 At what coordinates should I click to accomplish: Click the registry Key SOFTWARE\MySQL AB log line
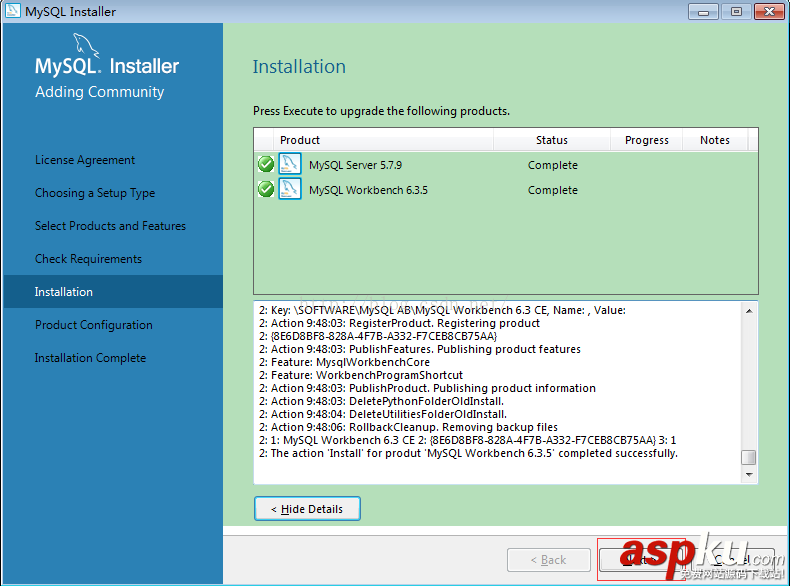pos(442,310)
